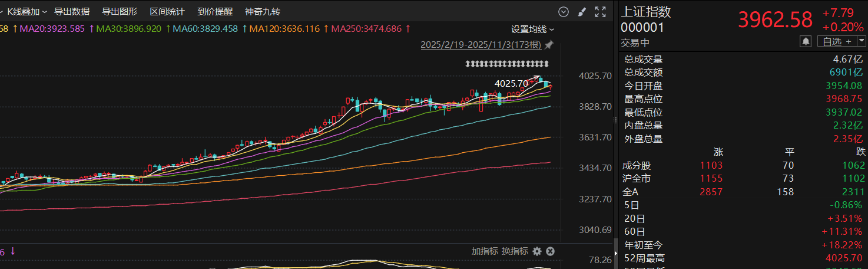Click the MA30:3896.920 indicator label
868x269 pixels.
click(129, 28)
